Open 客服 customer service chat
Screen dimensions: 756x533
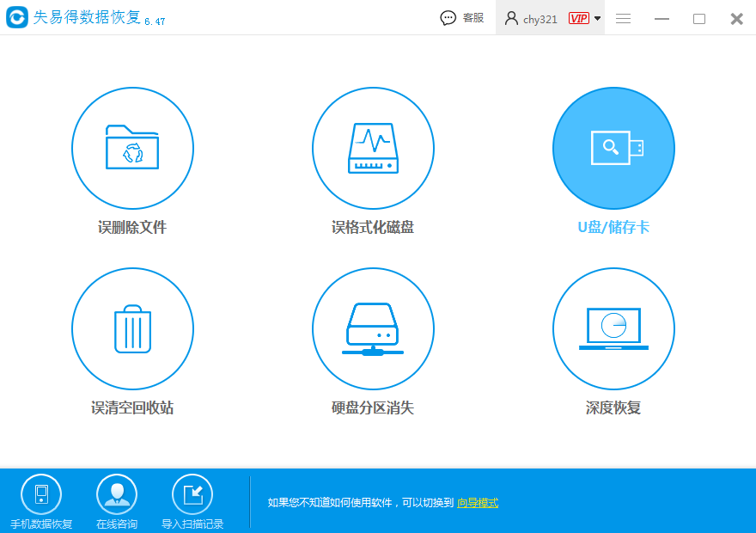click(462, 18)
